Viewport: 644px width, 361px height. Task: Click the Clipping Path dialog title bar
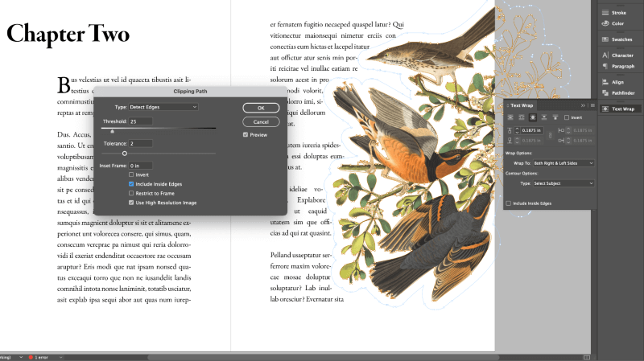[x=190, y=91]
